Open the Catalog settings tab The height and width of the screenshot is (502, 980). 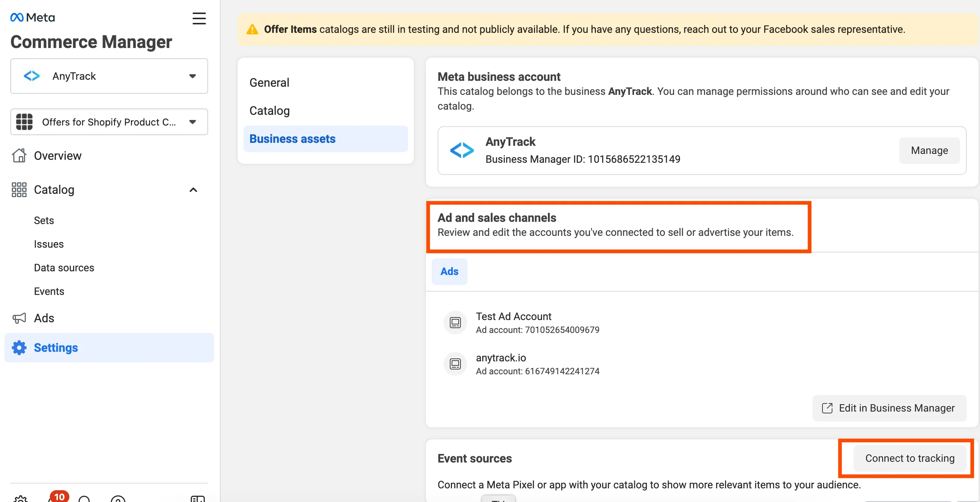click(x=270, y=111)
